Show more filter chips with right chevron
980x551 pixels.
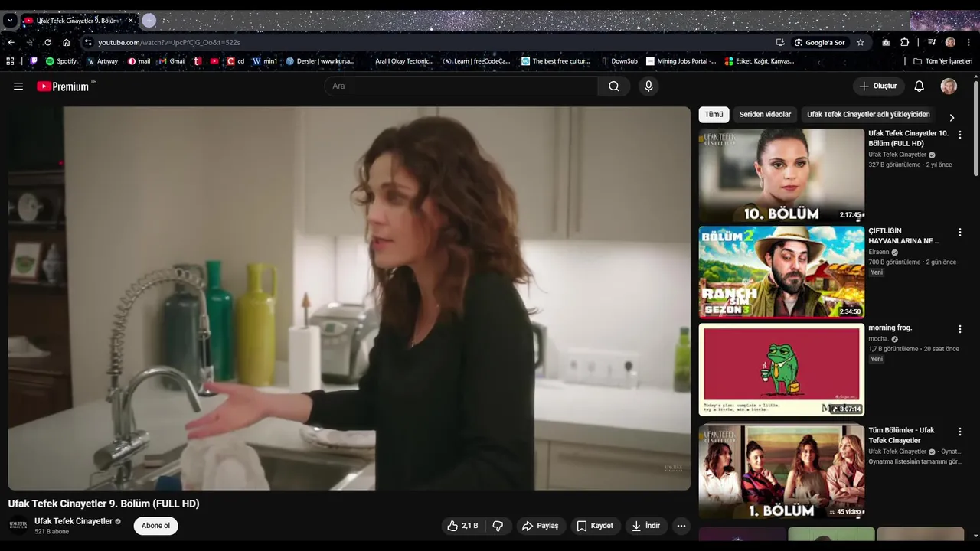952,118
